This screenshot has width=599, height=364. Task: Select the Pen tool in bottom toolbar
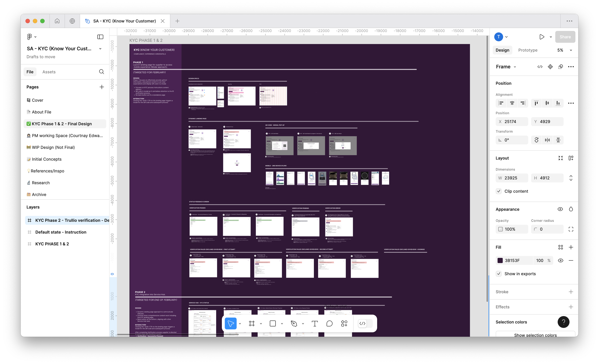coord(294,324)
